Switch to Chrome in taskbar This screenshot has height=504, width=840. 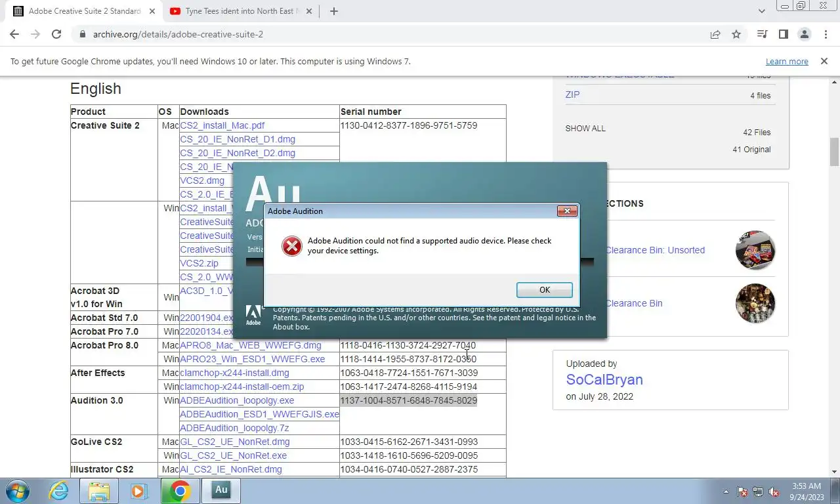[x=179, y=491]
